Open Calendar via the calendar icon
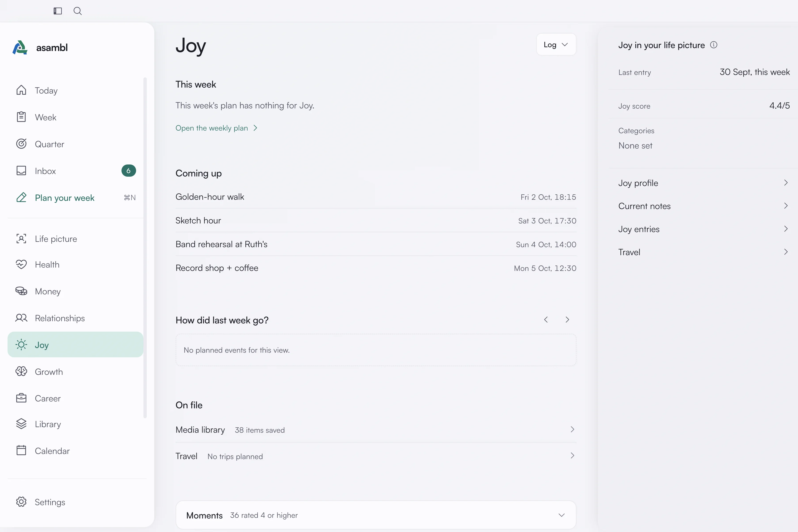Image resolution: width=798 pixels, height=532 pixels. [x=21, y=451]
